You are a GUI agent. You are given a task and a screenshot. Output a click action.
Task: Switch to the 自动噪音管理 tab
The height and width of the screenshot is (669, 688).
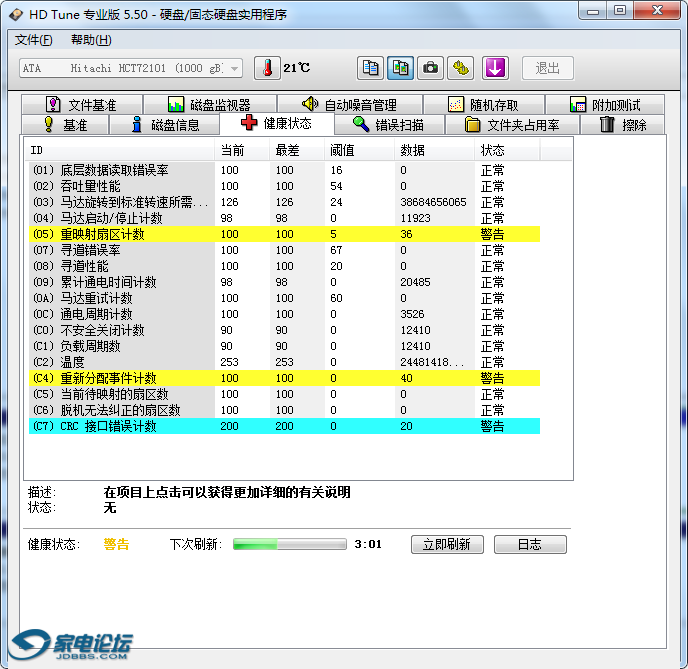350,105
